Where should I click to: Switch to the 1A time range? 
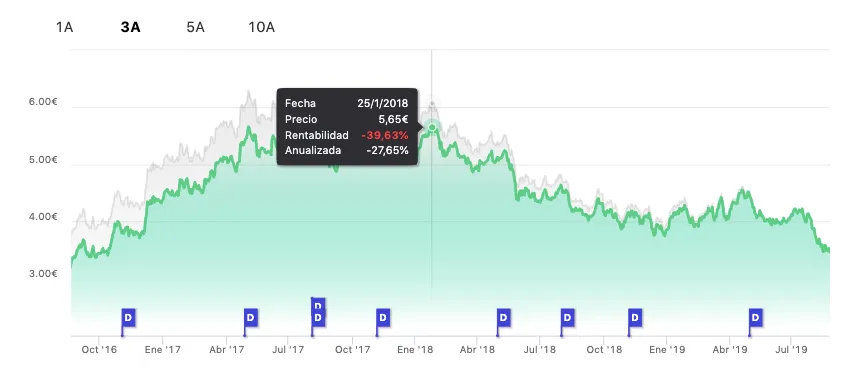[x=64, y=27]
